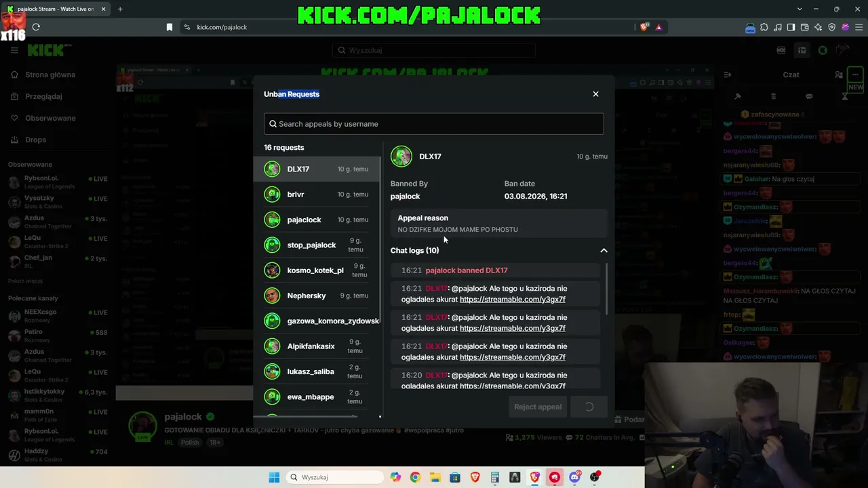Select the brlvr unban request

click(x=317, y=195)
